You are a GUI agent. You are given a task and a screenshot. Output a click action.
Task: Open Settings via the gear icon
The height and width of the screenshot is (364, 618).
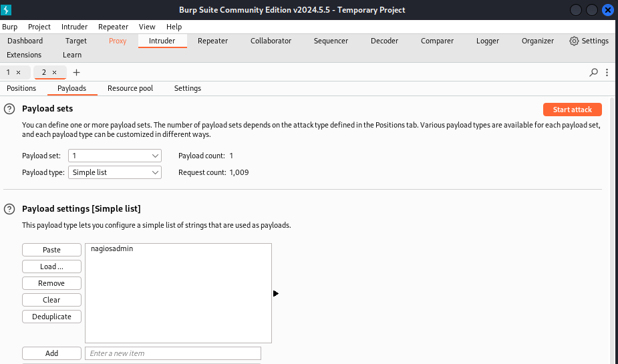tap(574, 41)
